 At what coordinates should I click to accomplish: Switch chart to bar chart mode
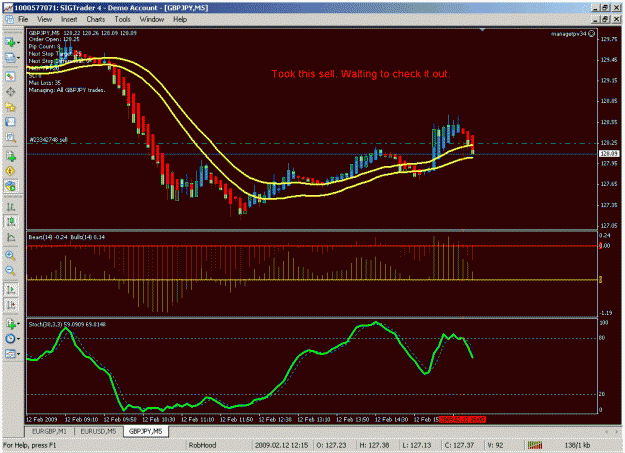tap(10, 207)
